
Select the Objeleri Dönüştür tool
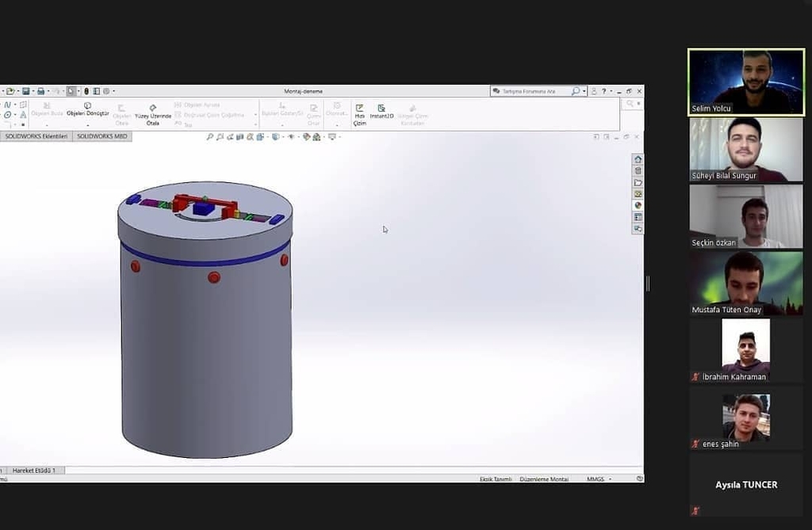pos(87,109)
